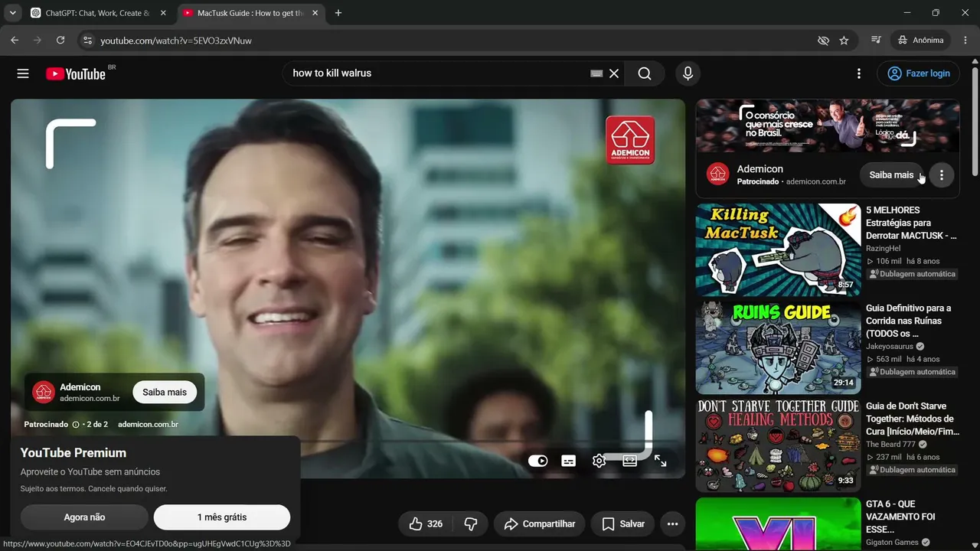Open Chrome media controls icon
Viewport: 980px width, 551px height.
pos(877,40)
